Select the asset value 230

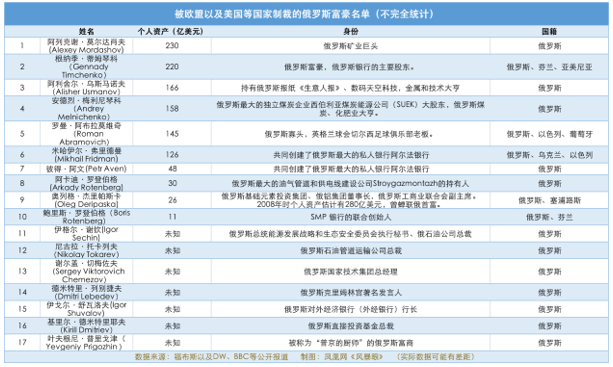pyautogui.click(x=172, y=46)
